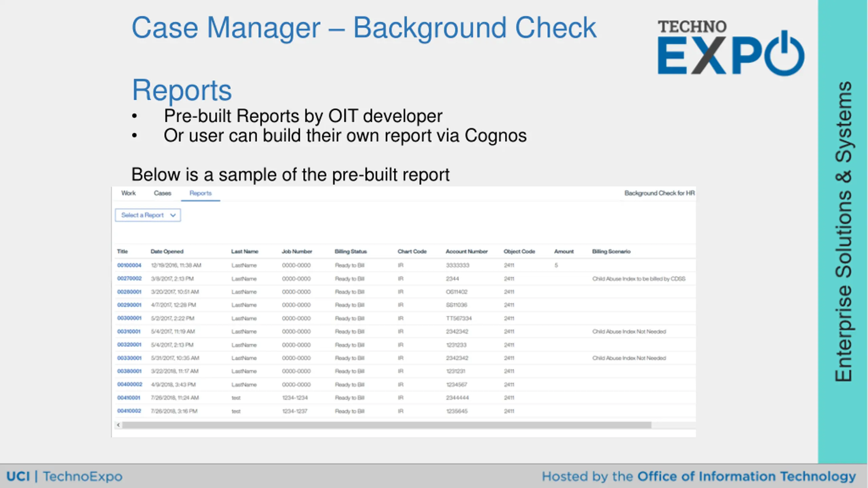Click the Last Name column header
Viewport: 868px width, 488px height.
[x=245, y=251]
